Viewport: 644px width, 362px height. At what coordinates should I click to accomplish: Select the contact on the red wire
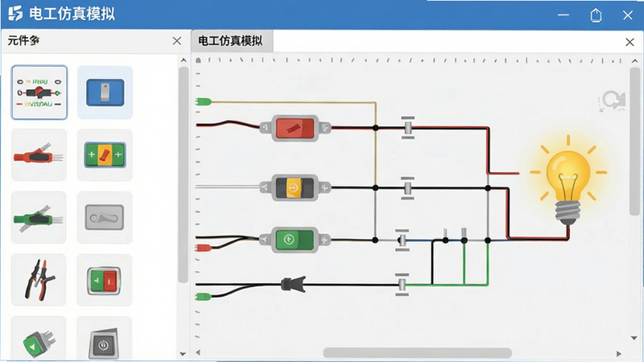(408, 128)
